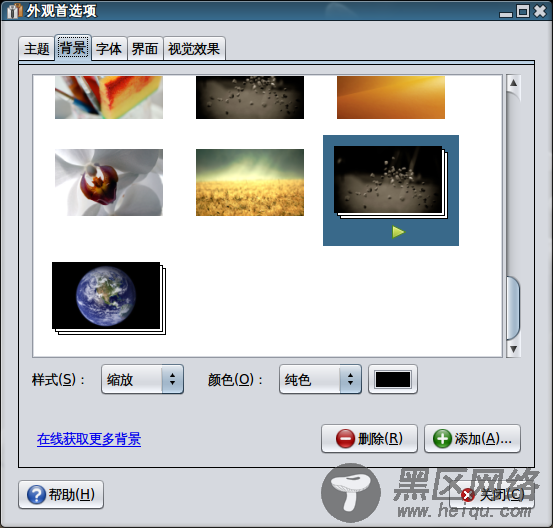This screenshot has width=553, height=528.
Task: Choose the unselected dark falling-stones wallpaper
Action: click(x=250, y=97)
